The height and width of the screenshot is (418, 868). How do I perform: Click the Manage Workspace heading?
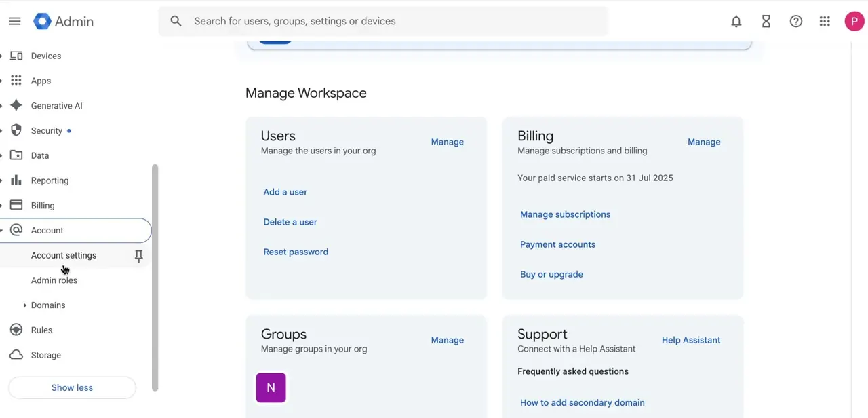click(306, 93)
